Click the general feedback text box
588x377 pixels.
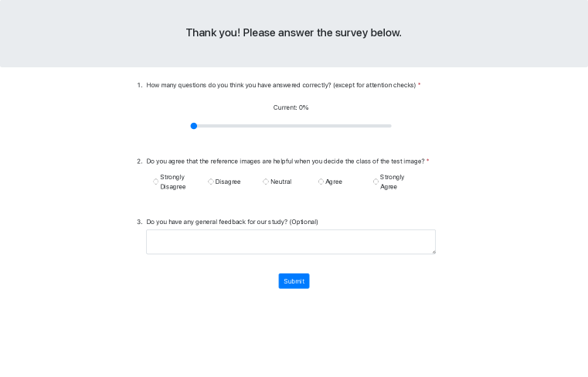pos(291,242)
